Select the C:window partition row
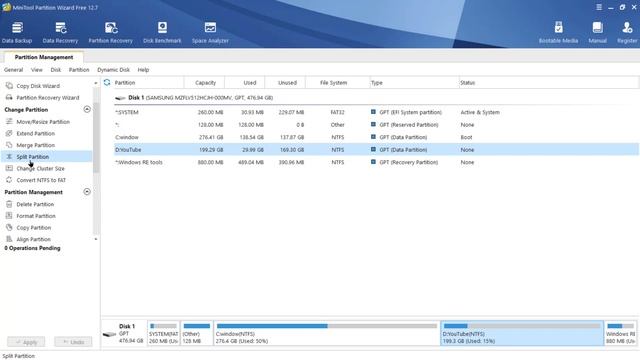 [x=376, y=138]
